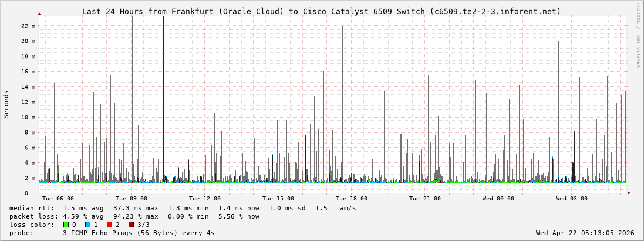
Task: Click the blue loss color swatch for 1
Action: pyautogui.click(x=87, y=225)
